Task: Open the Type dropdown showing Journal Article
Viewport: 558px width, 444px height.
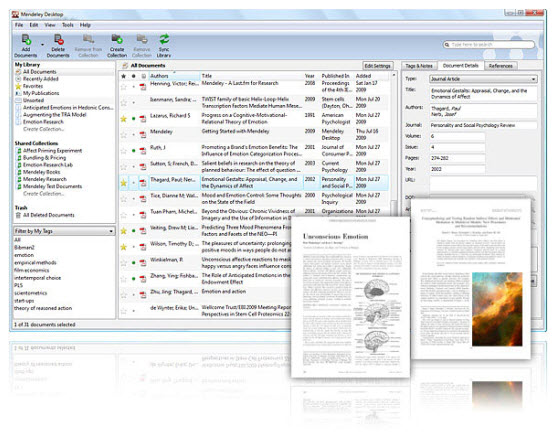Action: point(483,79)
